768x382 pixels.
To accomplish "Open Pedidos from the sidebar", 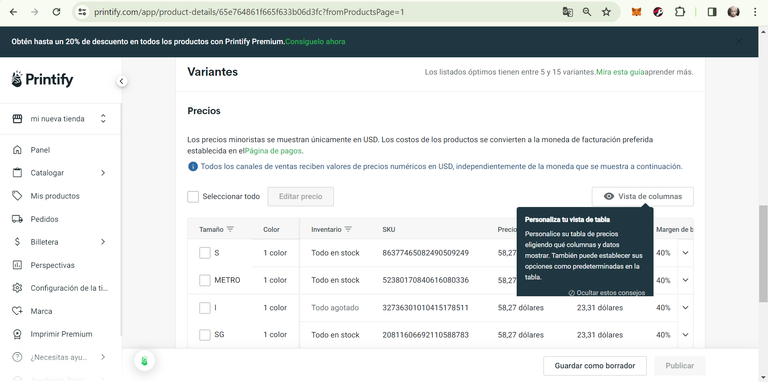I will (44, 219).
